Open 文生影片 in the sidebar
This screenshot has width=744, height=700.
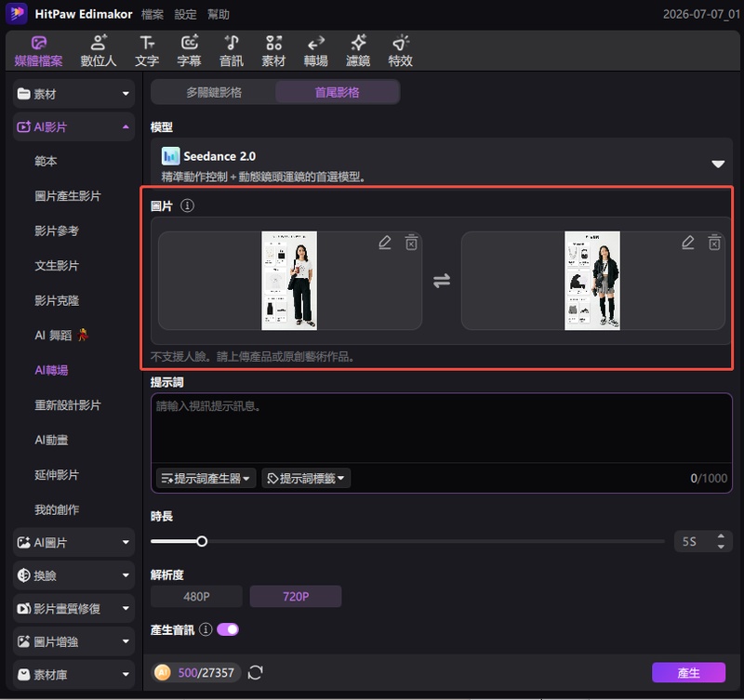click(x=57, y=266)
